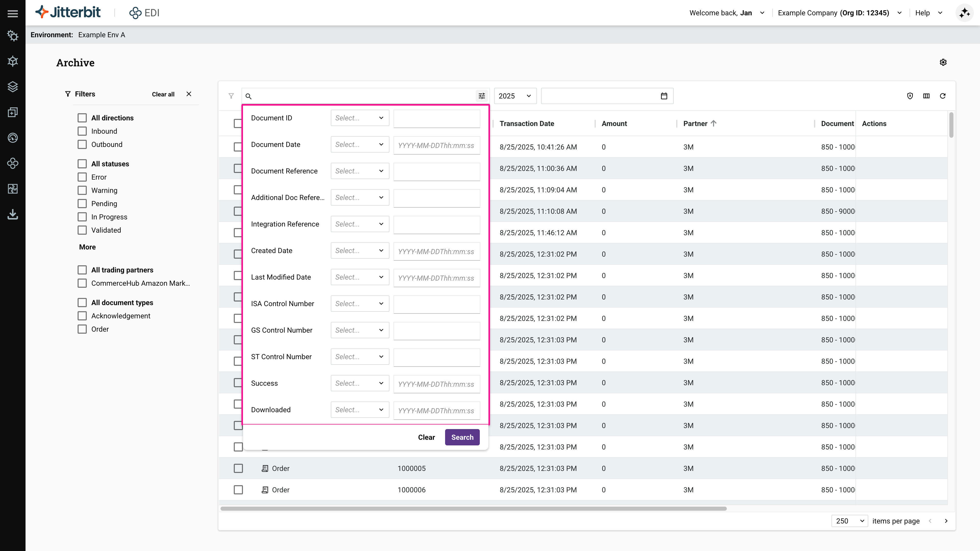Open the AI sparkle assistant in the top bar
This screenshot has height=551, width=980.
pos(965,12)
